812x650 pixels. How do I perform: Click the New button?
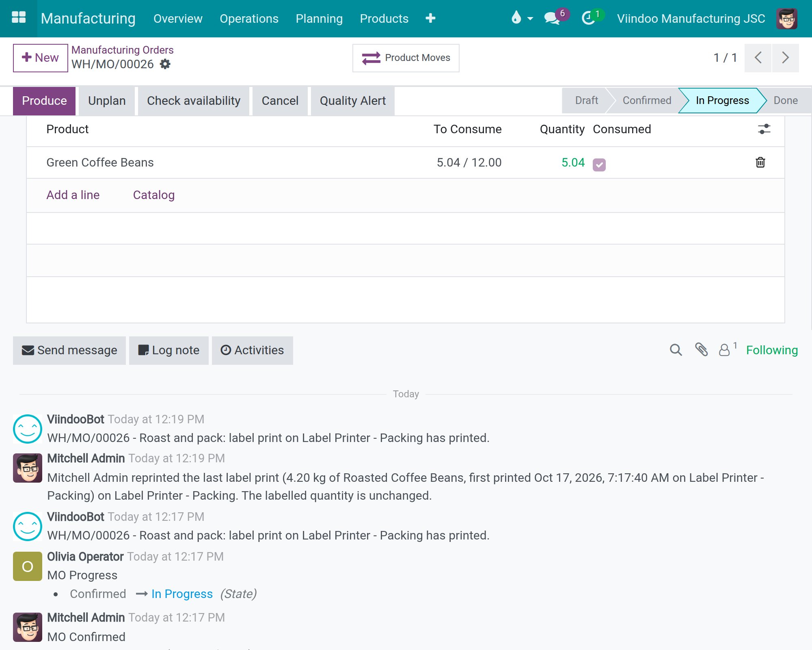[x=40, y=58]
